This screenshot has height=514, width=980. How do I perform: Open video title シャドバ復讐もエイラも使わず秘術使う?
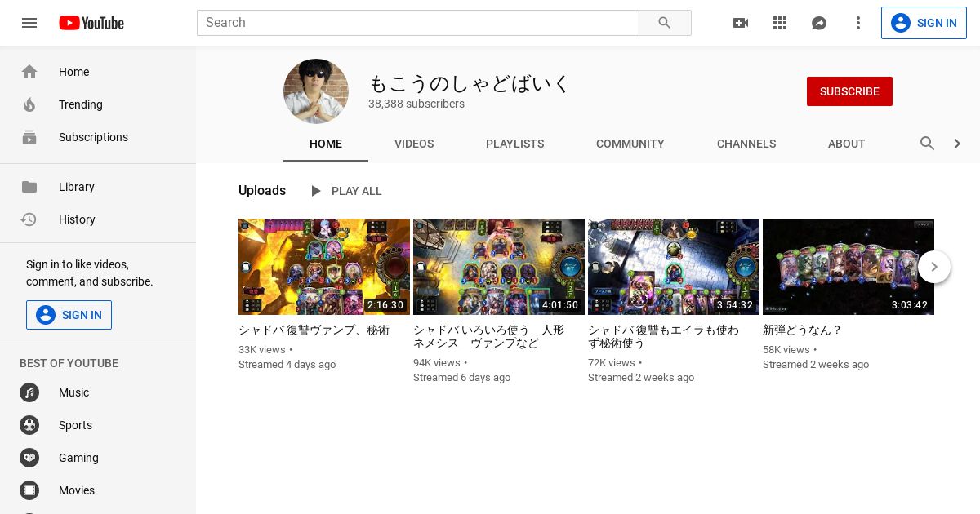point(663,337)
